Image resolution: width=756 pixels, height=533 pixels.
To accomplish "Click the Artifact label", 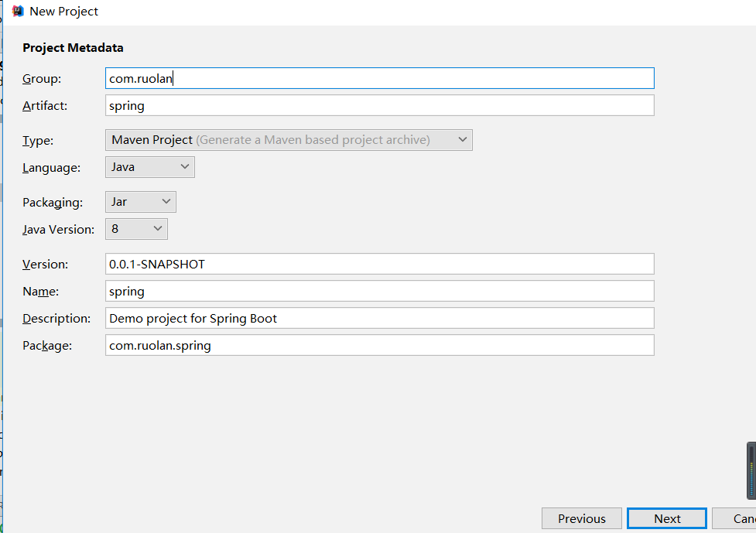I will [x=45, y=105].
